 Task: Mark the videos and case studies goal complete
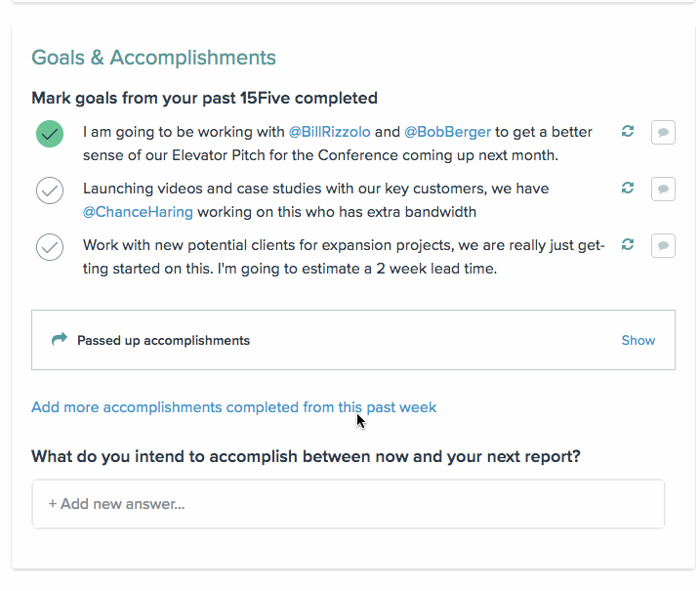pos(50,190)
